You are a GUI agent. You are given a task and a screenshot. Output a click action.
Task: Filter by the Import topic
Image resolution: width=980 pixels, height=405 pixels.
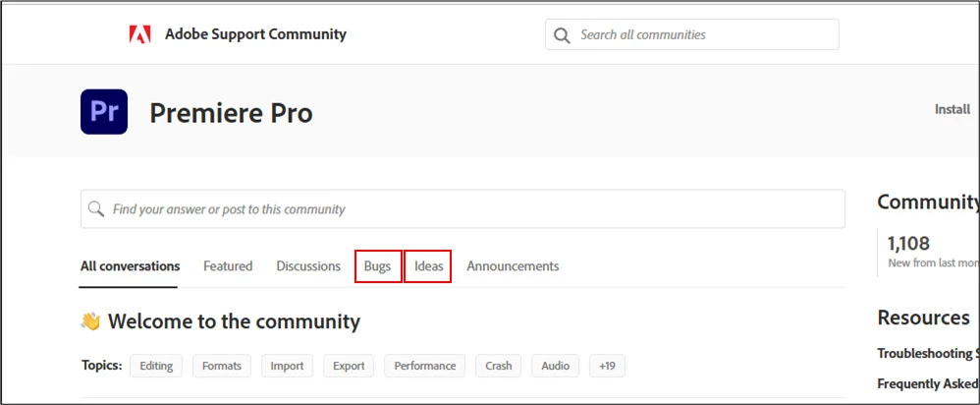point(287,366)
